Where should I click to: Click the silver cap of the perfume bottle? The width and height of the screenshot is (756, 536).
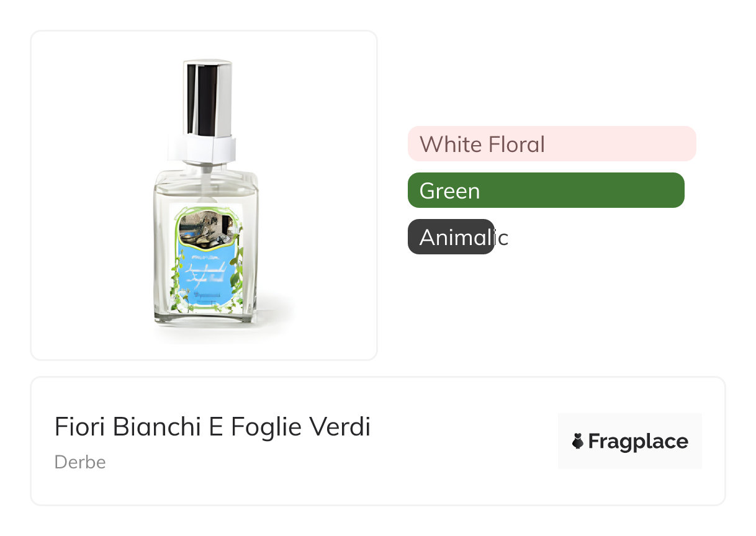pyautogui.click(x=207, y=96)
